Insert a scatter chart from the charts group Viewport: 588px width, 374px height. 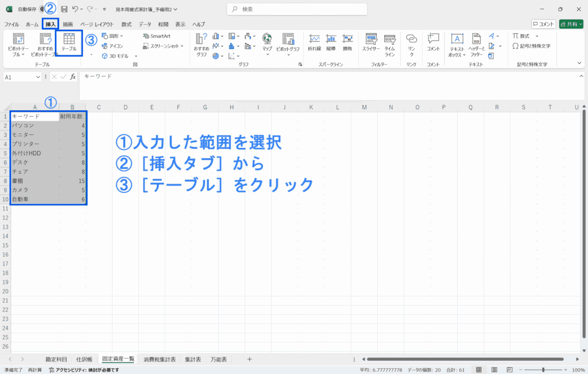(x=231, y=56)
